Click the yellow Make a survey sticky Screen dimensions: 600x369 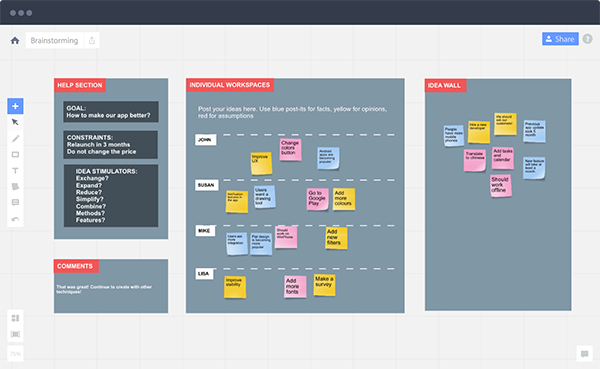(x=324, y=285)
